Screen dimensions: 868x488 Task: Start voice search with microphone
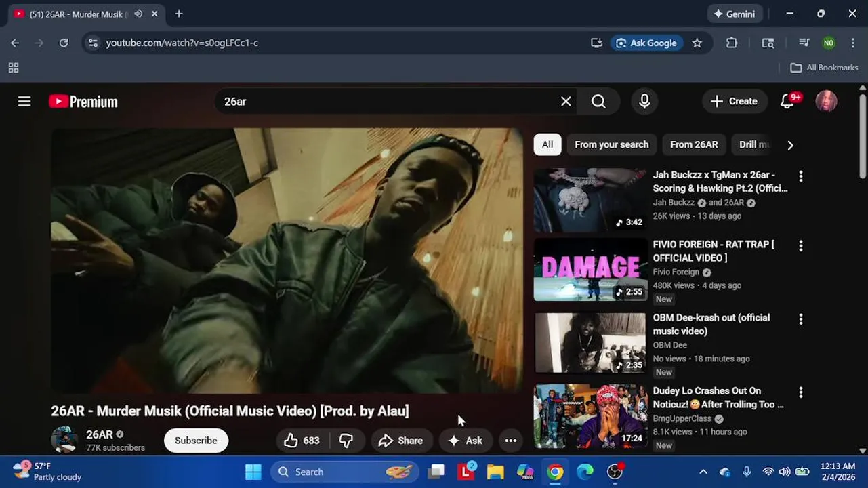click(644, 102)
